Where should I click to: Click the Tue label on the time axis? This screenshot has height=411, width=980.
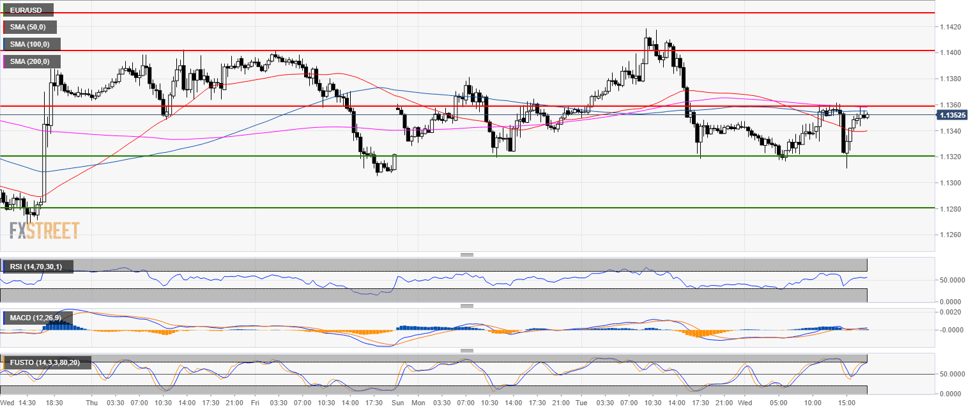pyautogui.click(x=581, y=403)
